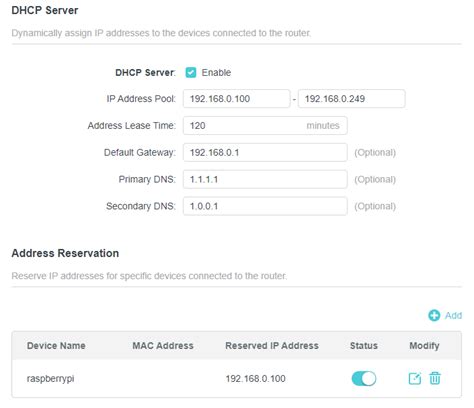Edit the Secondary DNS field
The height and width of the screenshot is (408, 474).
tap(265, 206)
